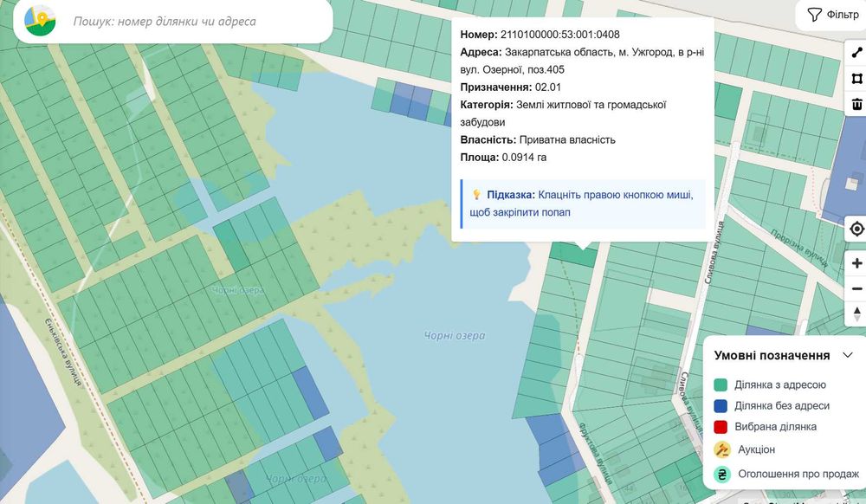The width and height of the screenshot is (866, 504).
Task: Click the blue Підказка hint box
Action: pyautogui.click(x=583, y=204)
